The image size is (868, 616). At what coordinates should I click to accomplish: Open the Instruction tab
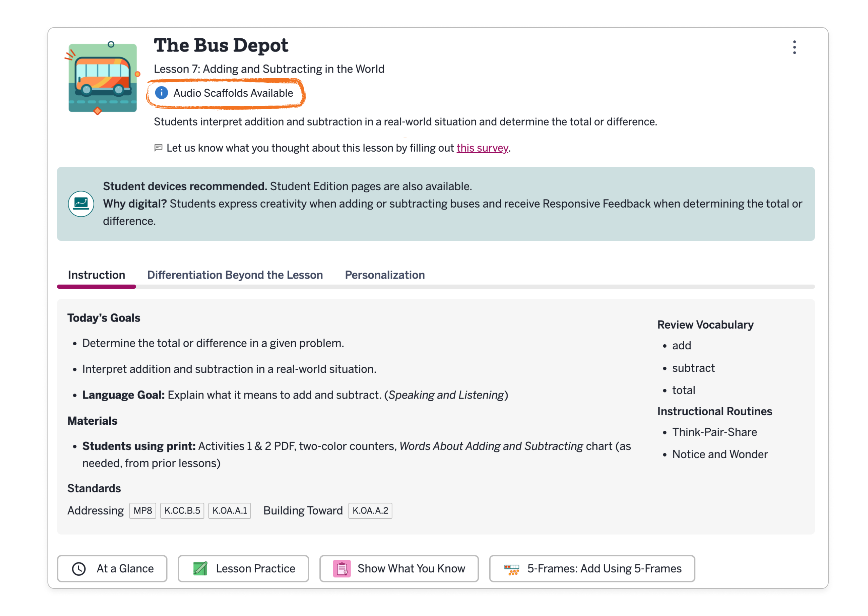(x=96, y=275)
